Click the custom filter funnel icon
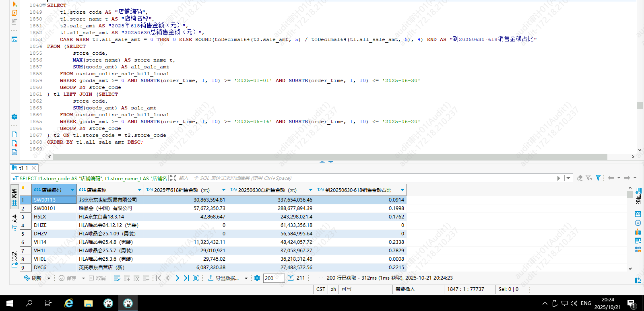 pyautogui.click(x=598, y=178)
